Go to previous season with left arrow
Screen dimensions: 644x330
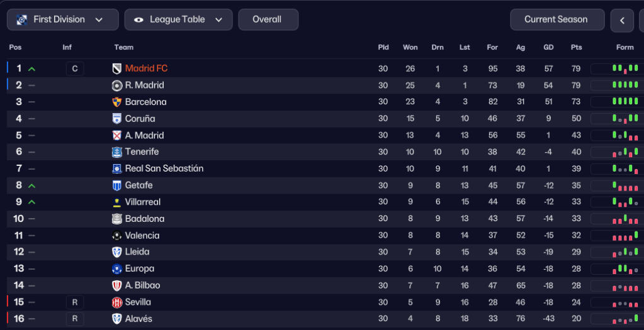click(622, 21)
